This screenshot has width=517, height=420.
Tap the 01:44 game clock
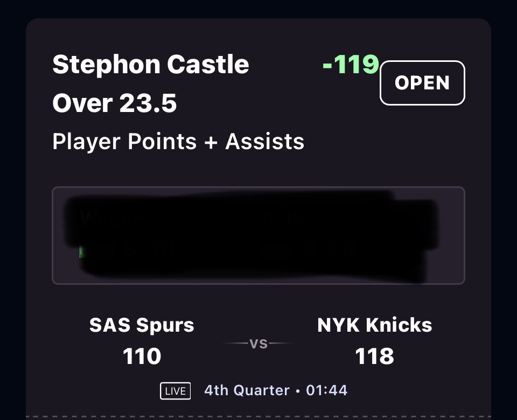(x=327, y=390)
